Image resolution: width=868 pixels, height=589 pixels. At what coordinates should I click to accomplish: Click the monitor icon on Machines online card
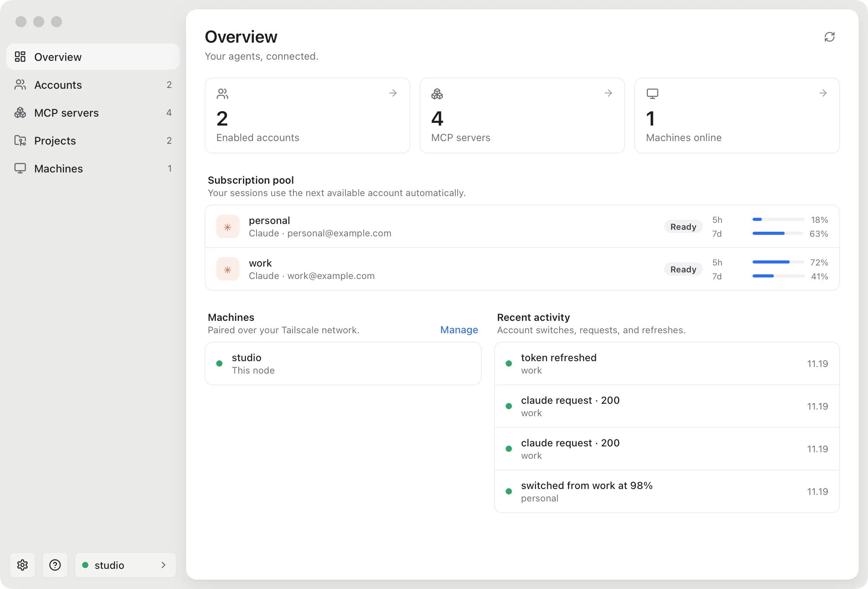click(652, 93)
